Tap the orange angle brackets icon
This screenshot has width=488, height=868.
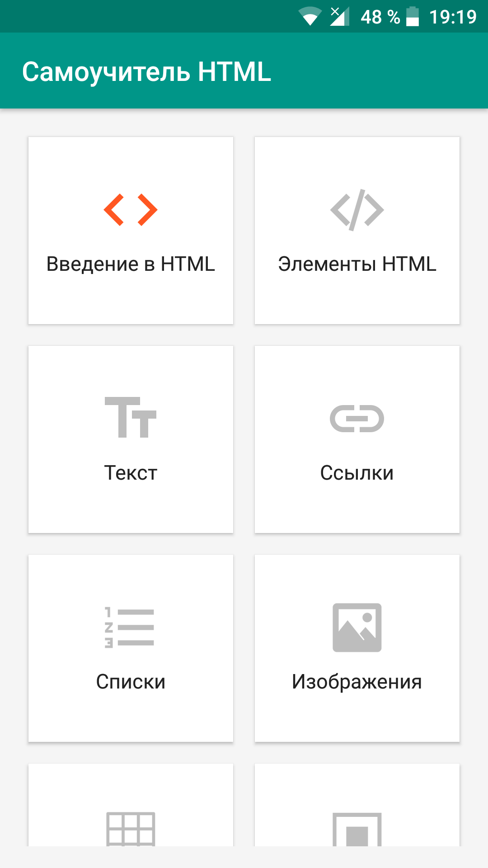coord(131,210)
